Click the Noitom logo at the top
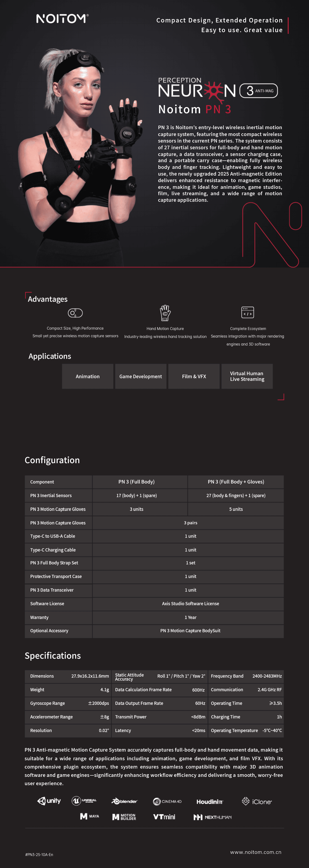 point(62,19)
